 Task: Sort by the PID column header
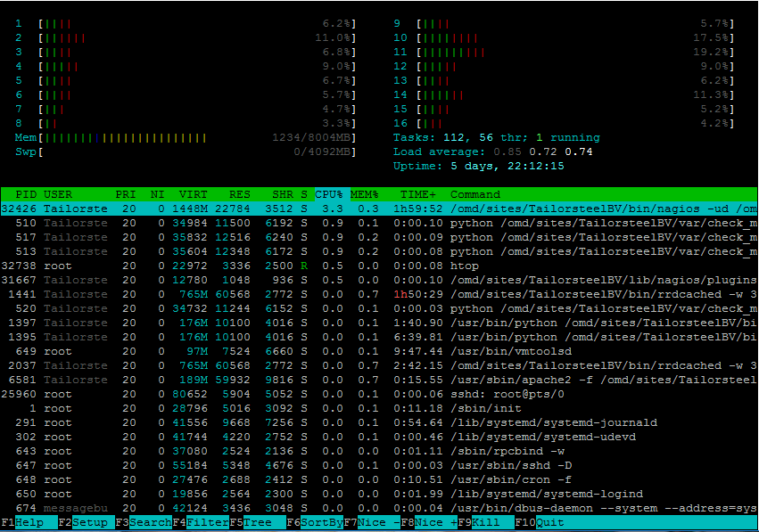(x=26, y=194)
